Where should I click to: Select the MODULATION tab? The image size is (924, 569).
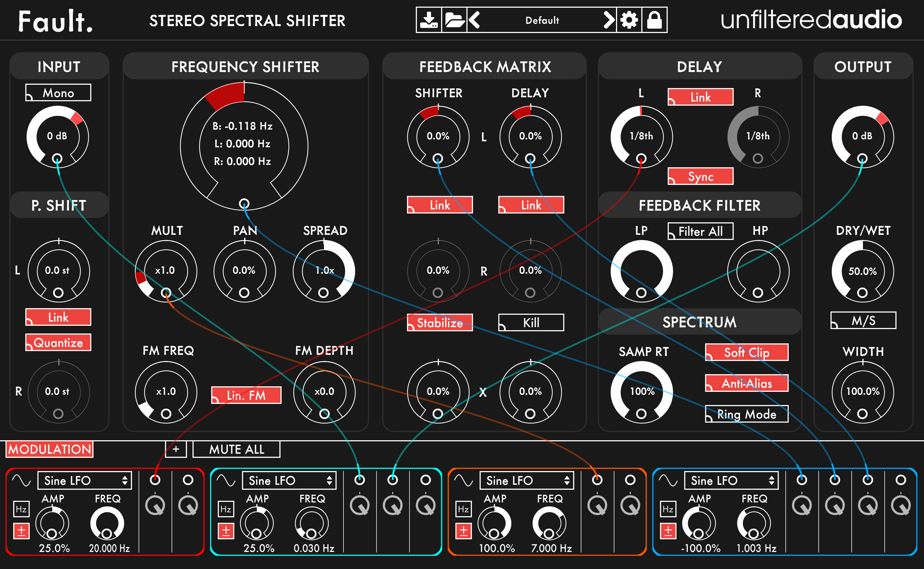point(49,449)
